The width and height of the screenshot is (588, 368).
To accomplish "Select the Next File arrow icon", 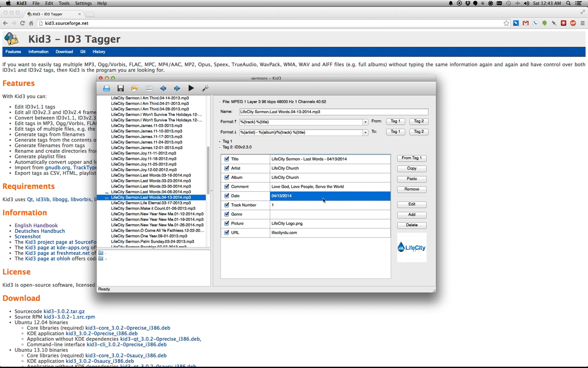I will [x=177, y=88].
